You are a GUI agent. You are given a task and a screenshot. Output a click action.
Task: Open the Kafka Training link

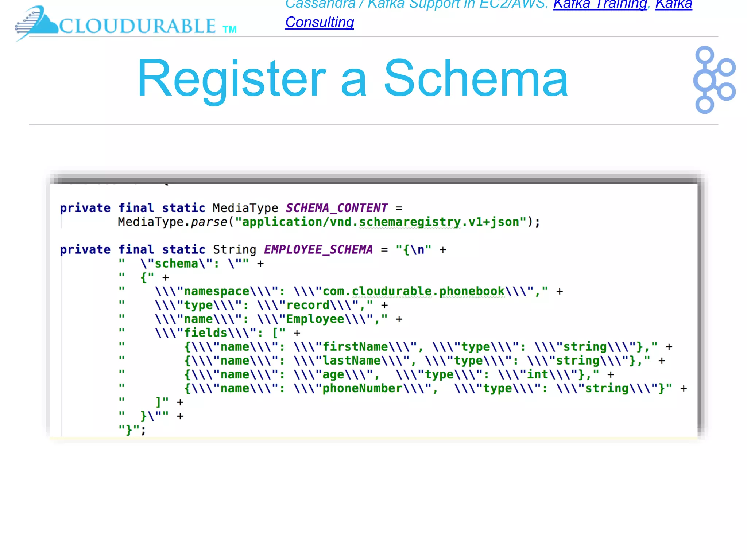point(600,4)
